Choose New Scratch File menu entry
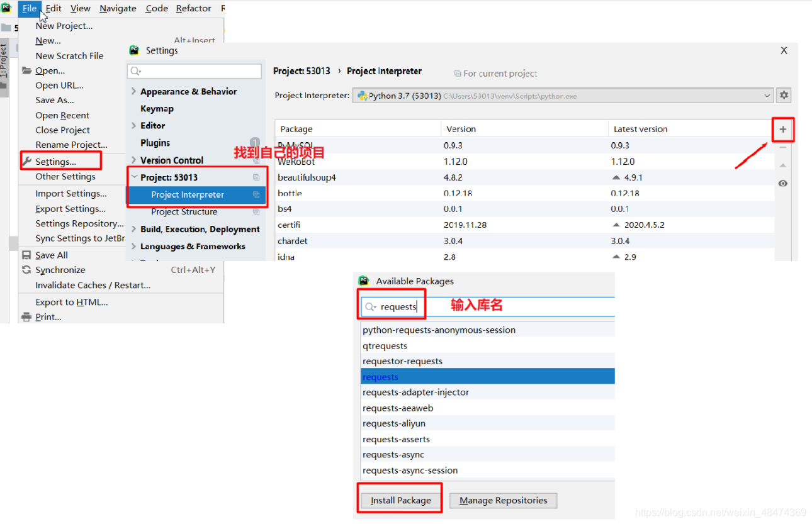Viewport: 812px width, 524px height. pos(69,55)
